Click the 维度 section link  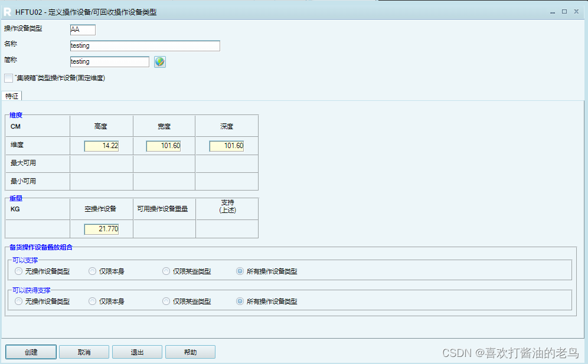click(15, 115)
